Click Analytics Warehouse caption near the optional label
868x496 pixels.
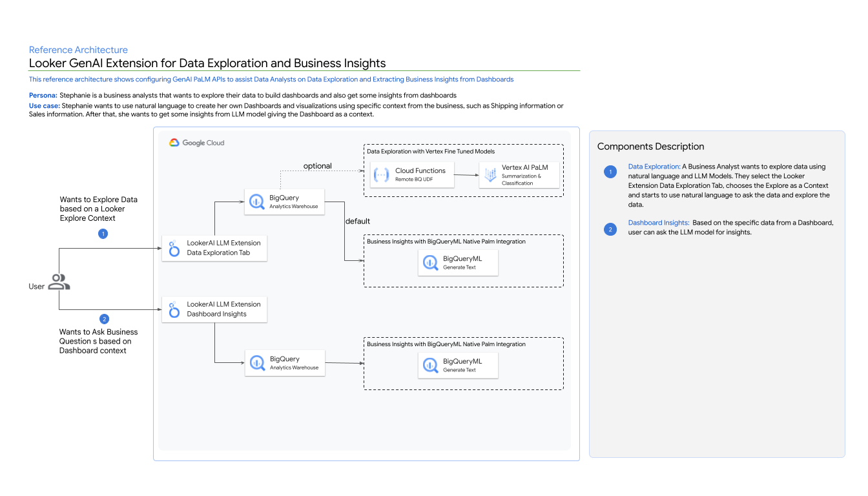[294, 206]
